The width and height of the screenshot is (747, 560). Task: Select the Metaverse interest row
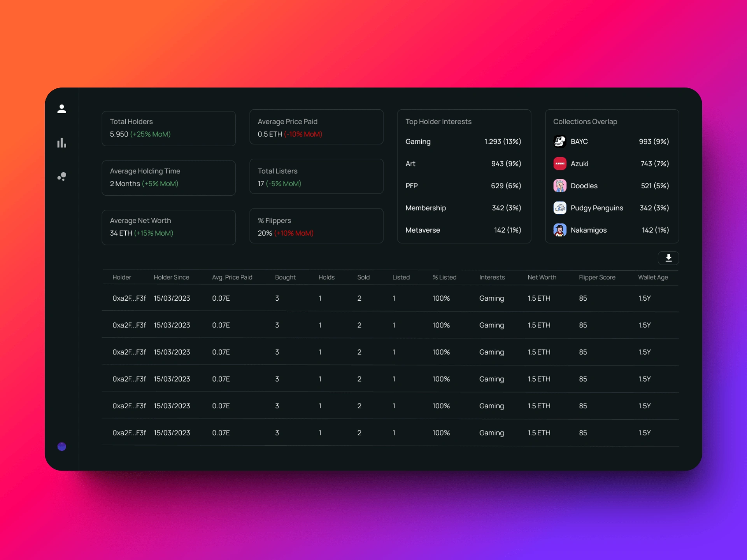pyautogui.click(x=463, y=230)
